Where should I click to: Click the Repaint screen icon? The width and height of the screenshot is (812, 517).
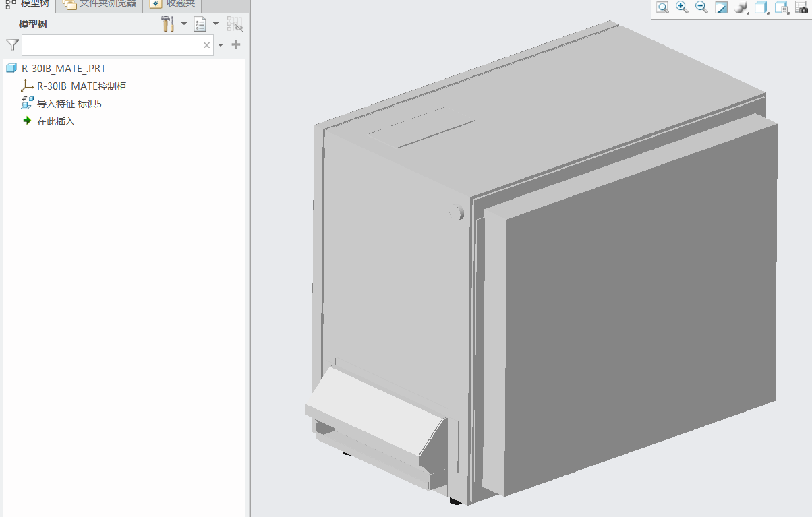tap(722, 7)
